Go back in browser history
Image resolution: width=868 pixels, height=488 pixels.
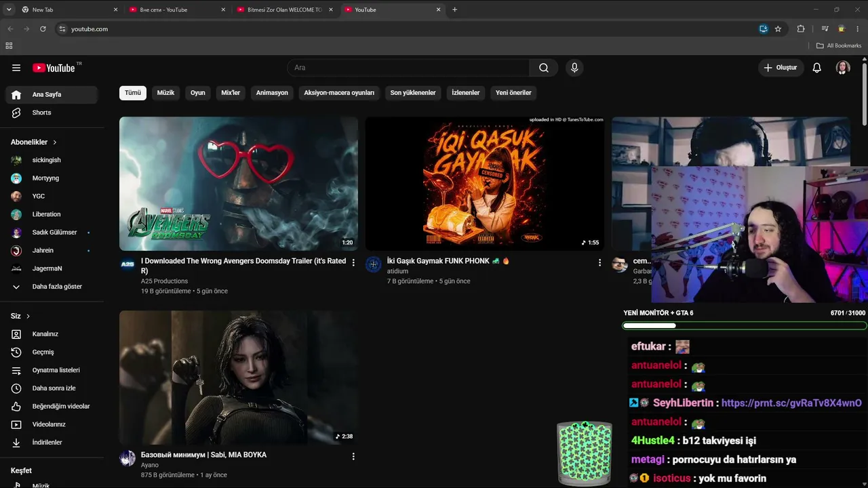point(10,29)
